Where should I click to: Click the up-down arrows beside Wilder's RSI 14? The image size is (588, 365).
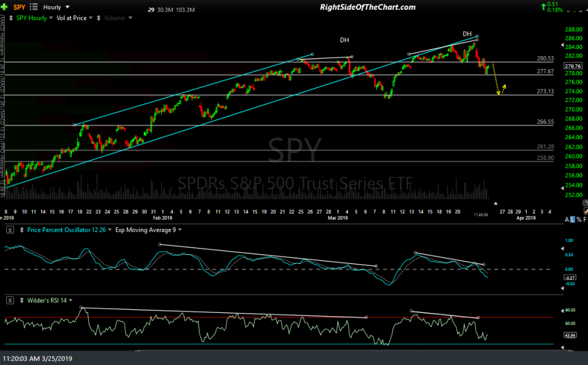(21, 300)
